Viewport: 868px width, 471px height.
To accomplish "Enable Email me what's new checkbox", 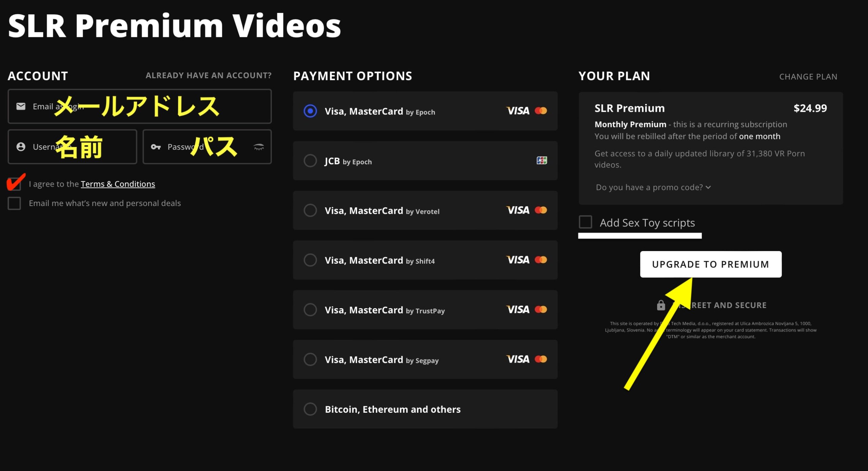I will [14, 203].
